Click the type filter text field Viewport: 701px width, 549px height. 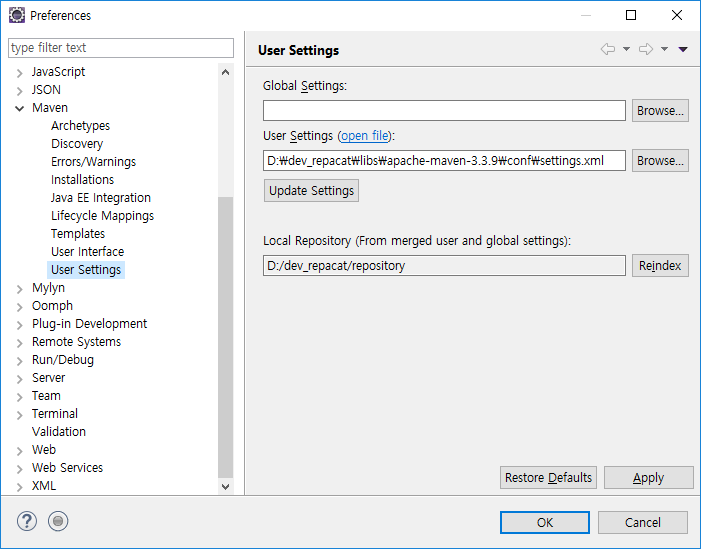pyautogui.click(x=121, y=48)
